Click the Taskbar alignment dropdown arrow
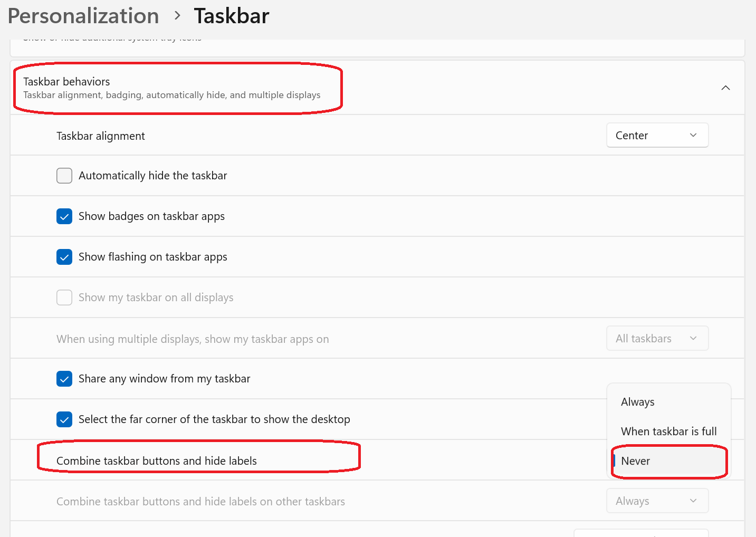The image size is (756, 537). point(693,136)
